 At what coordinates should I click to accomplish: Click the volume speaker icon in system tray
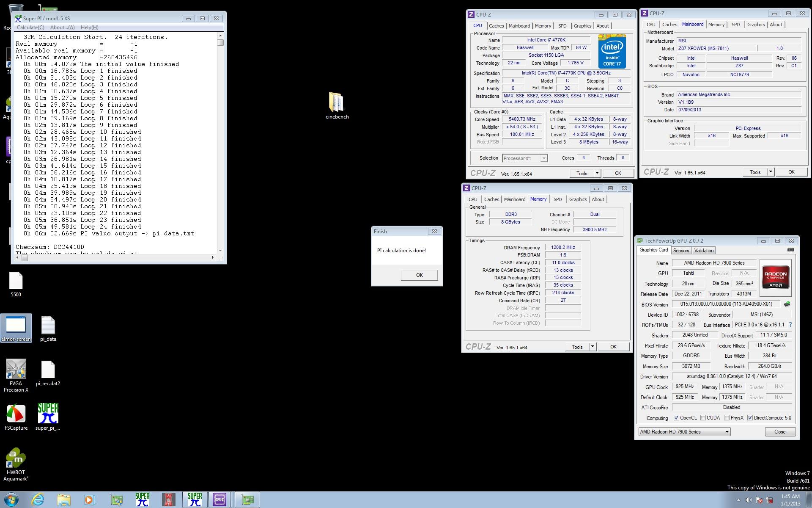pos(749,500)
